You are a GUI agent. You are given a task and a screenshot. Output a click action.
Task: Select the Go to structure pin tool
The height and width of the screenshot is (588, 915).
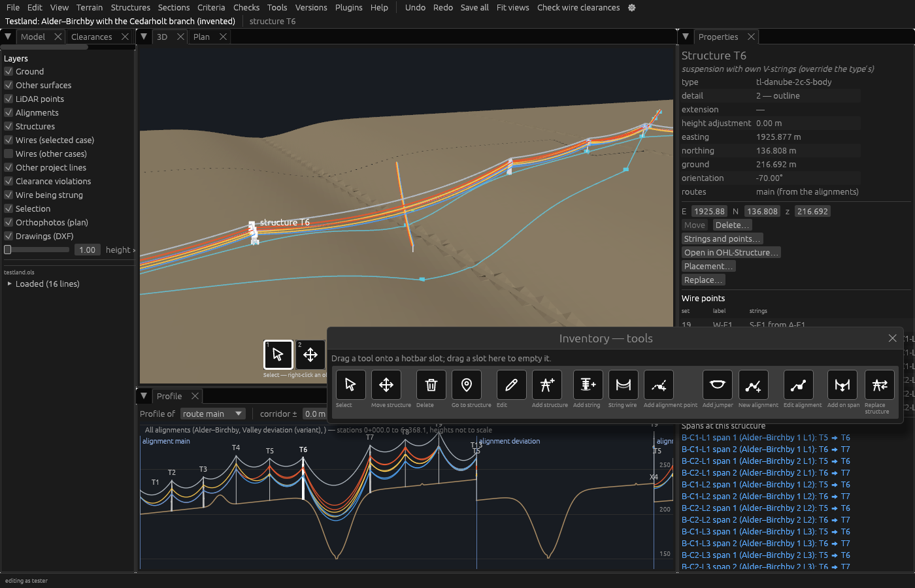(x=467, y=385)
